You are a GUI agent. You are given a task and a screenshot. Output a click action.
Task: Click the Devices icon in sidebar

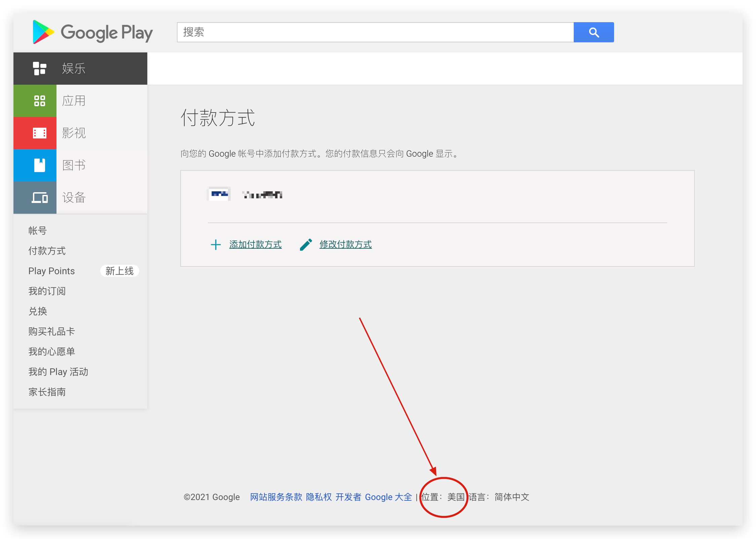[x=39, y=198]
